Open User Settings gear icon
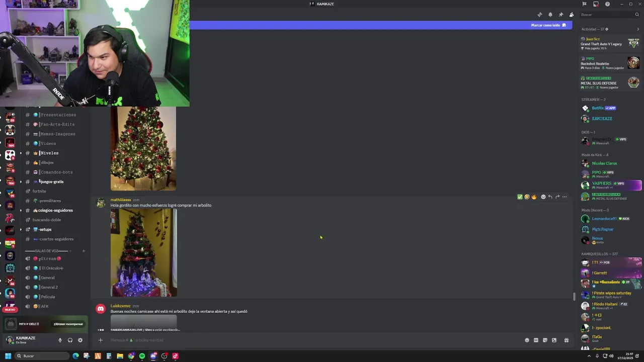This screenshot has width=644, height=362. click(x=80, y=340)
